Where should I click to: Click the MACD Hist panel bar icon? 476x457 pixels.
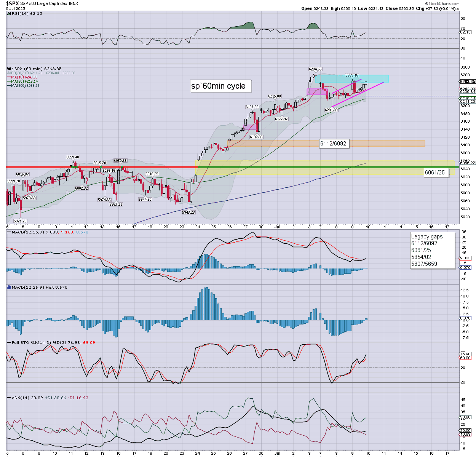9,288
